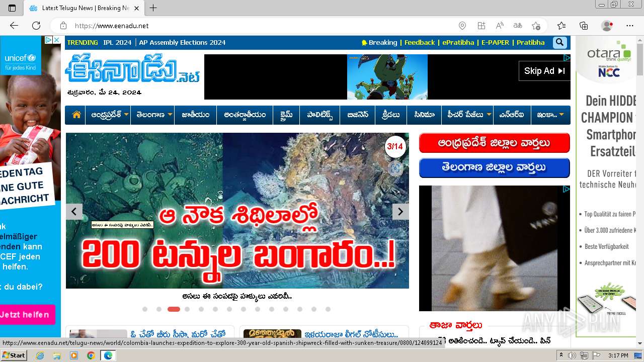Open Telangana district news blue button

494,168
